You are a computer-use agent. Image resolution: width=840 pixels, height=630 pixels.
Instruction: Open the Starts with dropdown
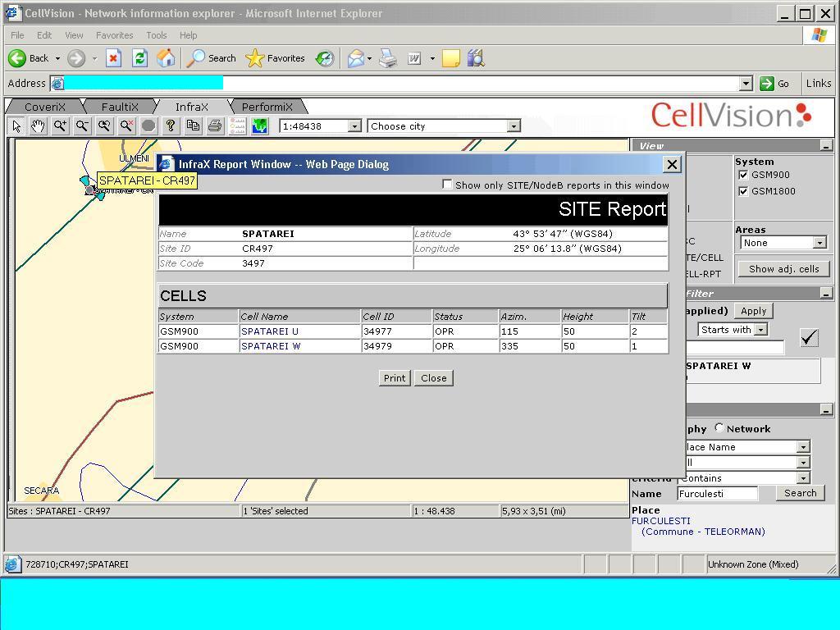[760, 330]
